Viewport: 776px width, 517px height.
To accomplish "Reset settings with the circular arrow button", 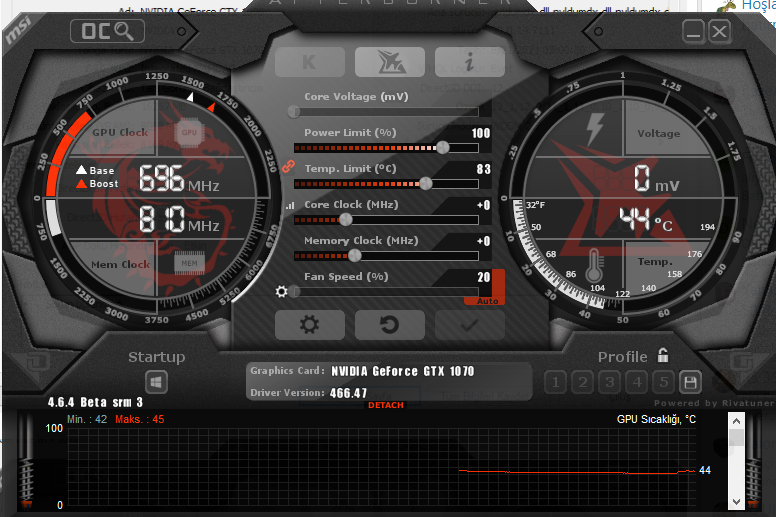I will coord(390,325).
